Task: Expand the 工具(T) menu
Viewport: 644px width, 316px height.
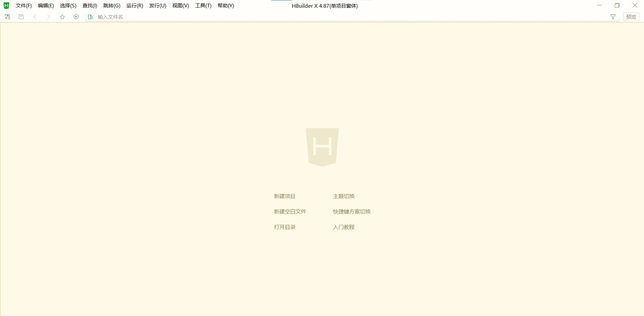Action: pyautogui.click(x=203, y=6)
